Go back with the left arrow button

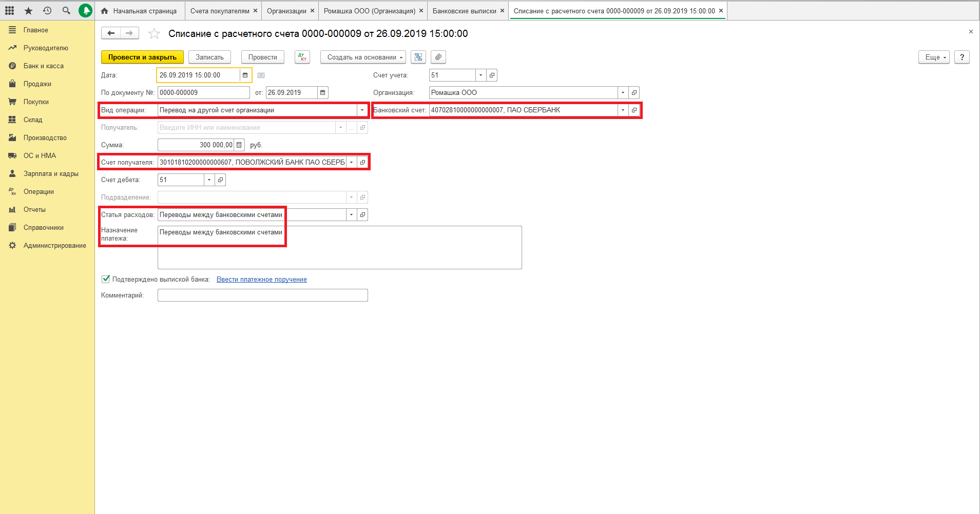(x=111, y=33)
